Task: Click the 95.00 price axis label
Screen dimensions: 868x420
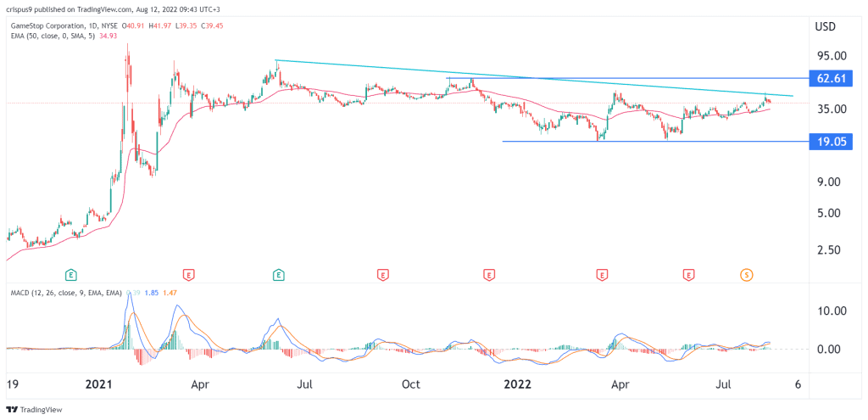Action: 831,56
